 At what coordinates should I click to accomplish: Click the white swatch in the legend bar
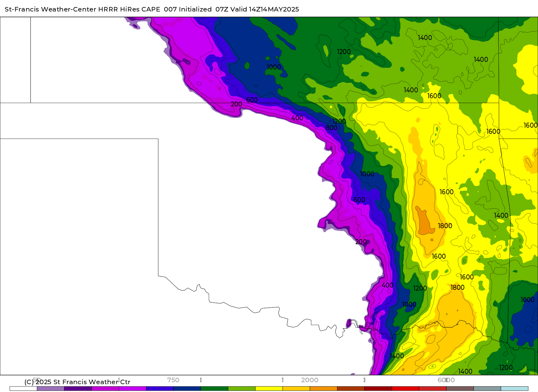[x=23, y=389]
